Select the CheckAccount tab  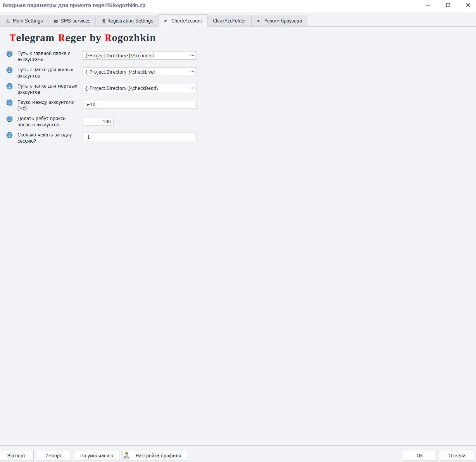coord(183,21)
